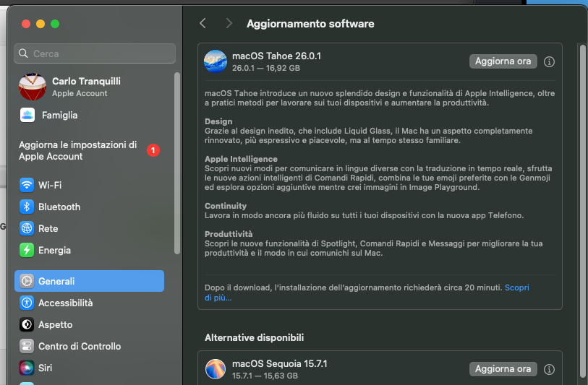The width and height of the screenshot is (588, 385).
Task: Show info for macOS Tahoe 26.0.1
Action: pyautogui.click(x=550, y=62)
